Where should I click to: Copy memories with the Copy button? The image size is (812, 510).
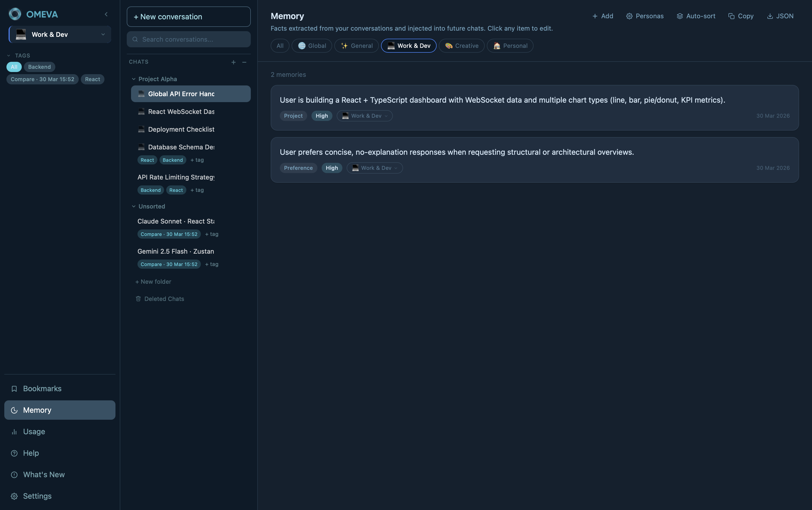tap(741, 16)
